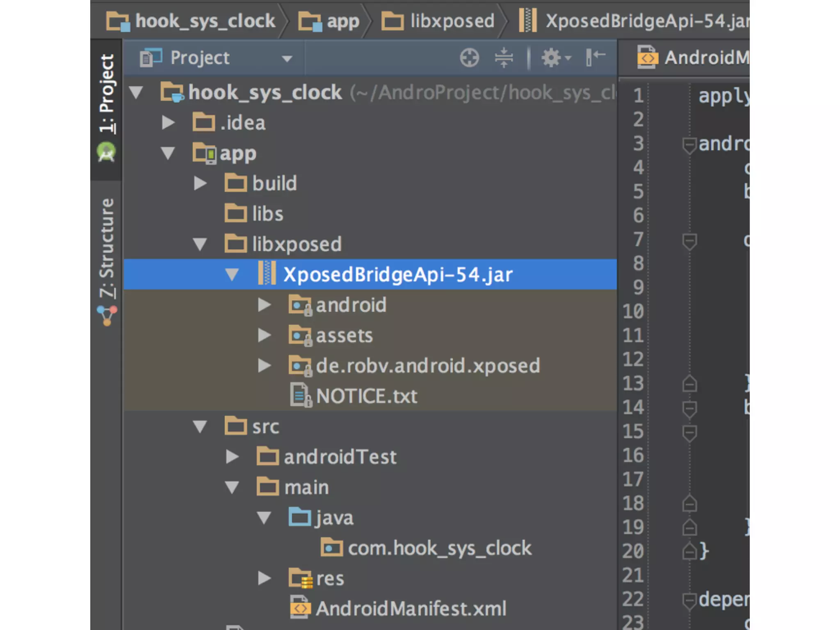Collapse the main folder
The image size is (840, 630).
pyautogui.click(x=232, y=488)
